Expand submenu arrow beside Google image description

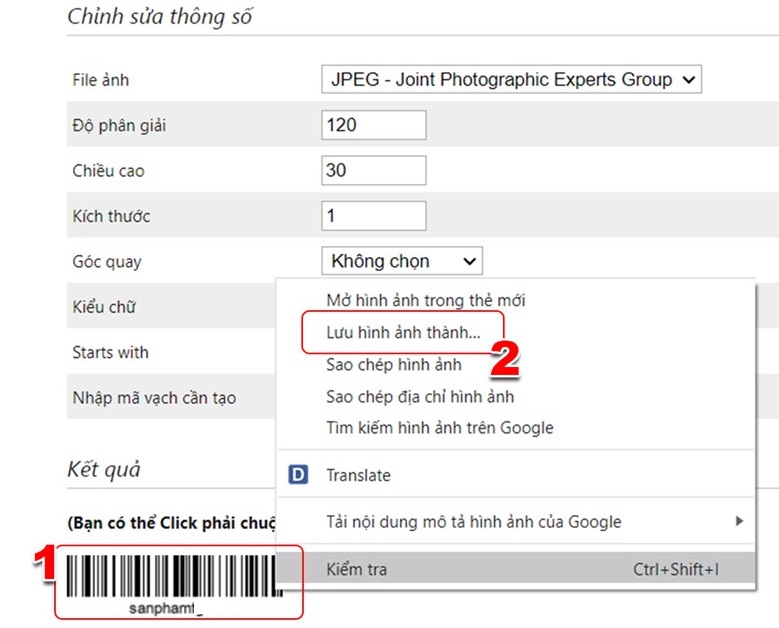[739, 521]
